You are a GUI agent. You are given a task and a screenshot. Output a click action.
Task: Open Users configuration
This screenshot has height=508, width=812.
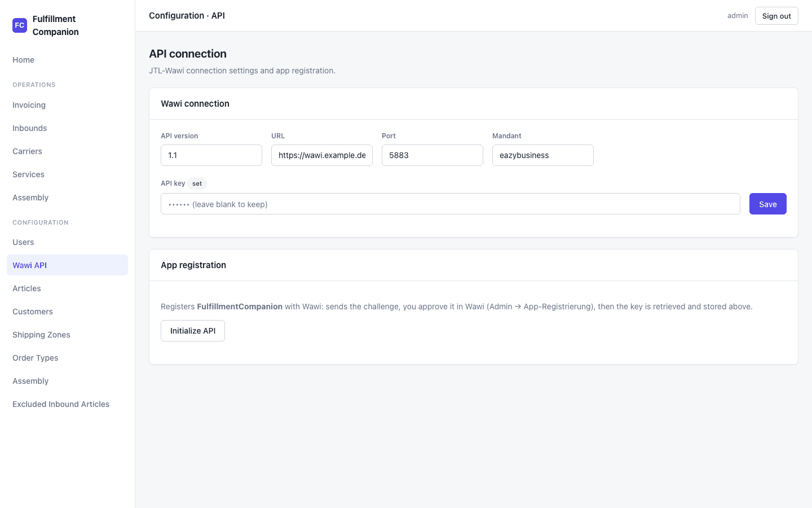pyautogui.click(x=67, y=242)
